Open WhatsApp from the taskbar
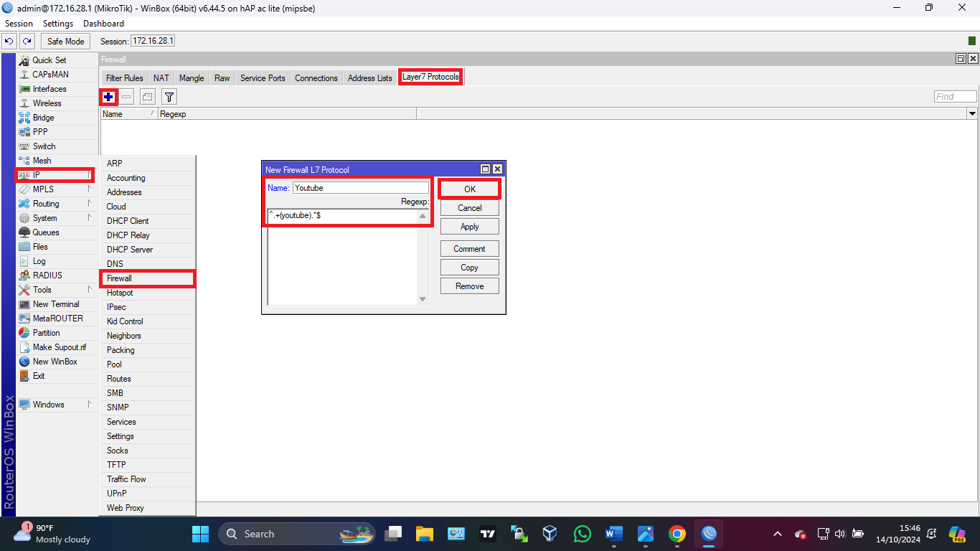Image resolution: width=980 pixels, height=551 pixels. pos(583,534)
